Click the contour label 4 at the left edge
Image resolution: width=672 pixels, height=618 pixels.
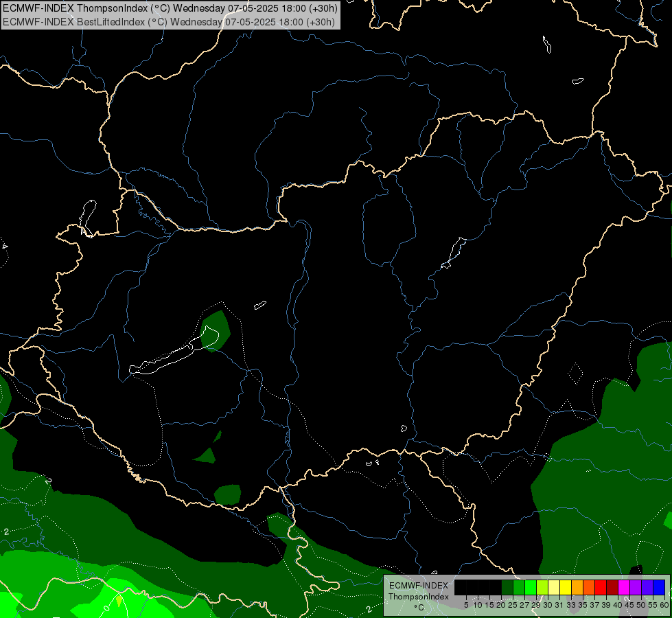pos(4,247)
